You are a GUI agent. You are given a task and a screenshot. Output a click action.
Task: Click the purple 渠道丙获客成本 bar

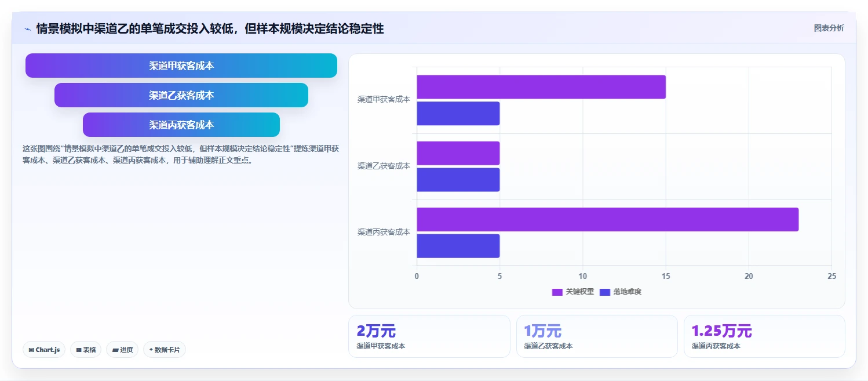pyautogui.click(x=607, y=219)
